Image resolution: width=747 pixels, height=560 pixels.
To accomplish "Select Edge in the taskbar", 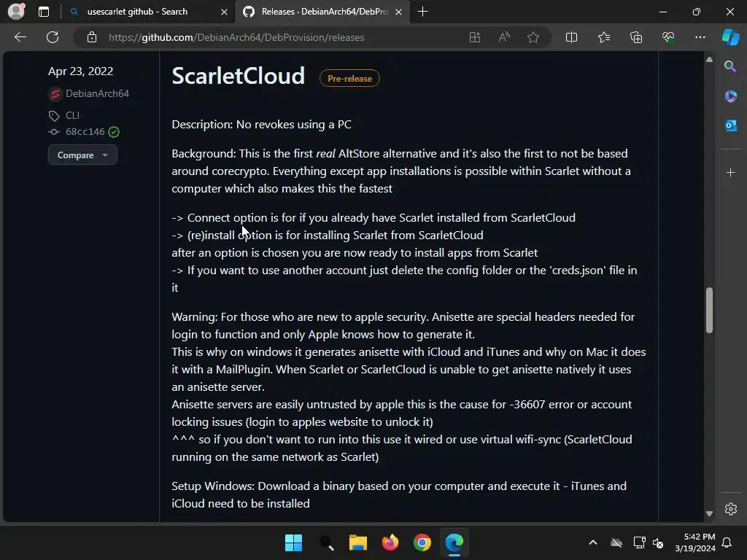I will (454, 542).
